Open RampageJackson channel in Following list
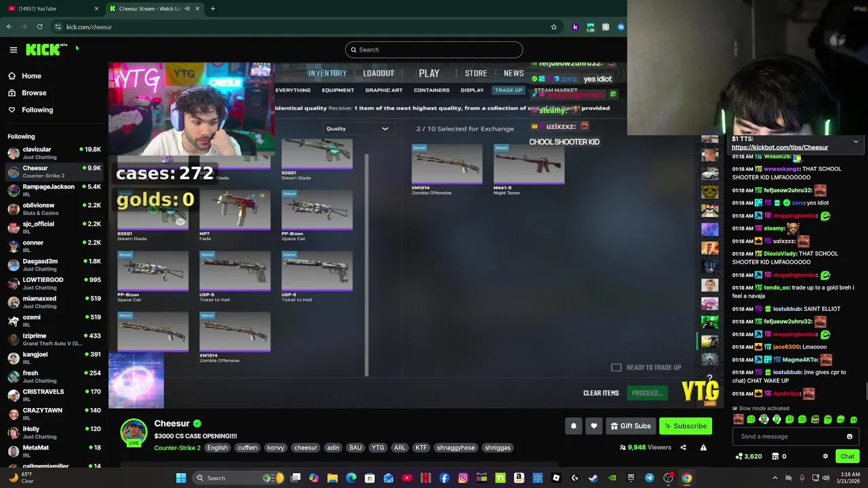The width and height of the screenshot is (868, 488). (x=53, y=190)
